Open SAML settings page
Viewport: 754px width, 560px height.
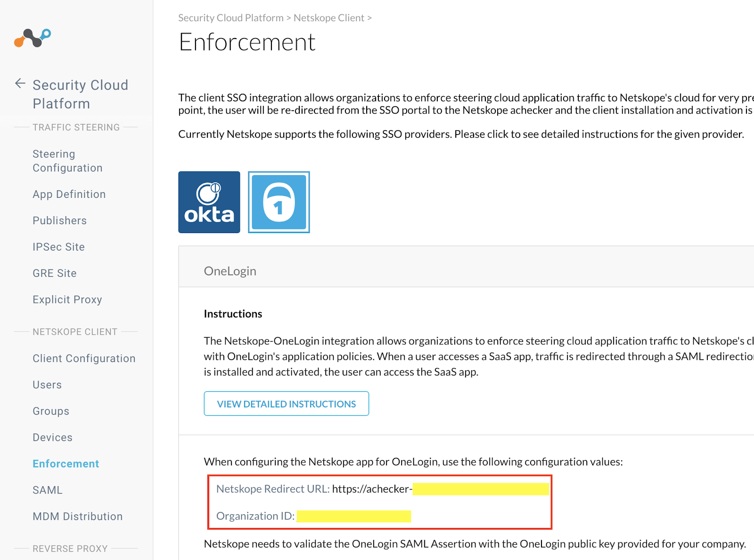48,490
